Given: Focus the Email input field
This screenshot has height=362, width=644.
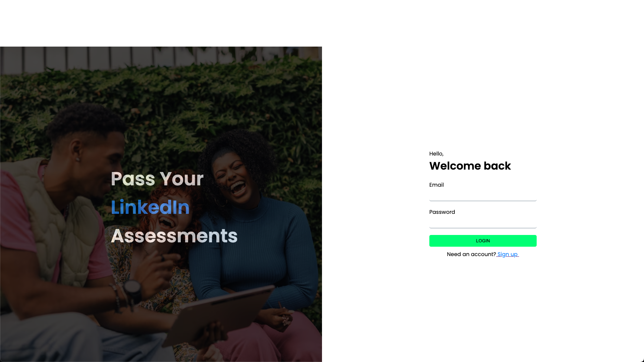Looking at the screenshot, I should [483, 195].
